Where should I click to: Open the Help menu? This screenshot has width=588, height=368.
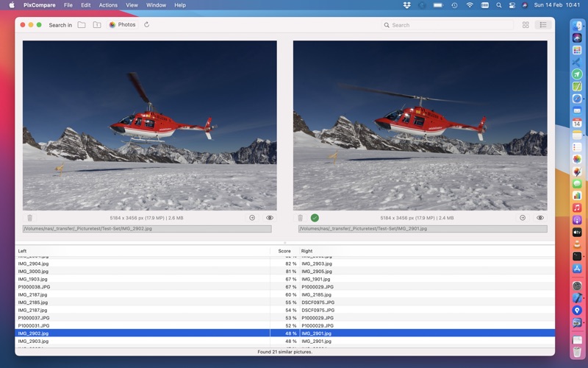coord(180,5)
